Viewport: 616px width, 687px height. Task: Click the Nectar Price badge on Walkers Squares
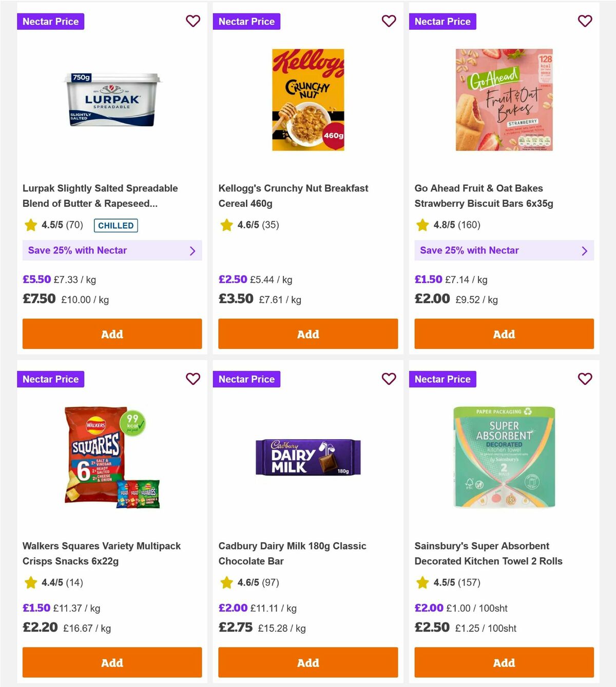click(x=50, y=379)
